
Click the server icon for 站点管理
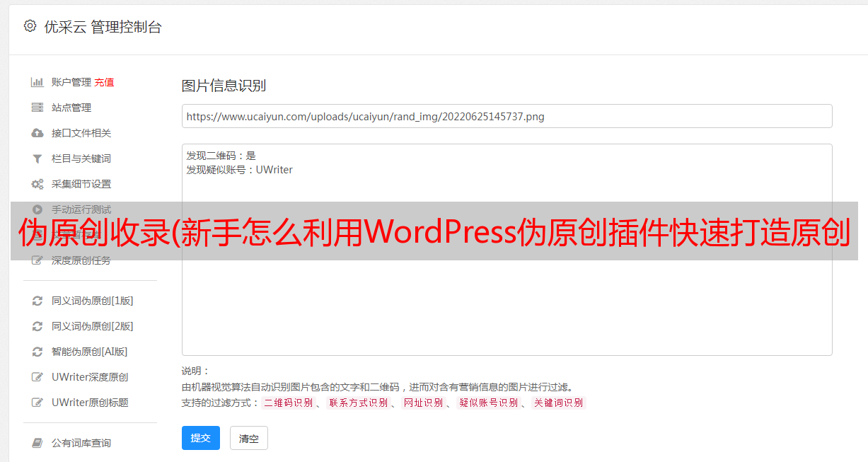[x=37, y=108]
